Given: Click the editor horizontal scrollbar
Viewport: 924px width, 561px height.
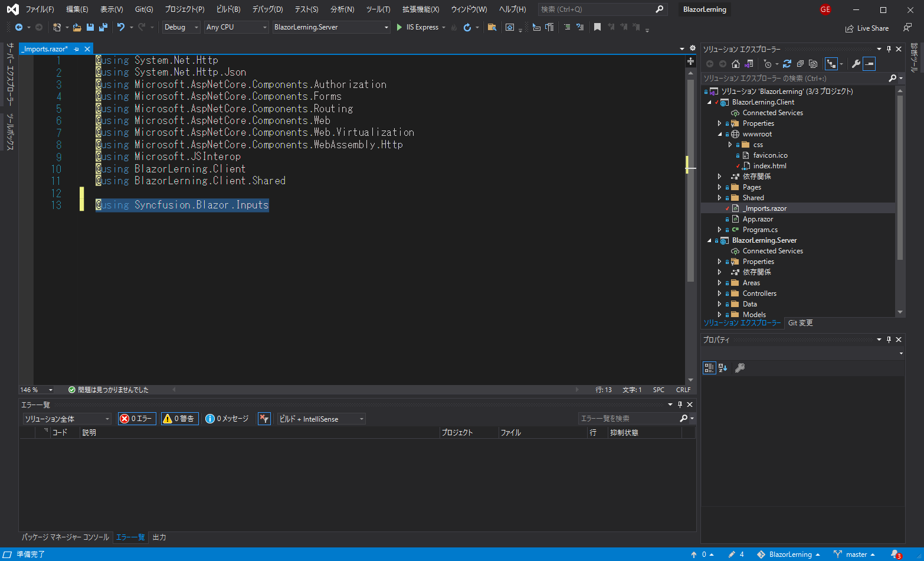Looking at the screenshot, I should 375,390.
